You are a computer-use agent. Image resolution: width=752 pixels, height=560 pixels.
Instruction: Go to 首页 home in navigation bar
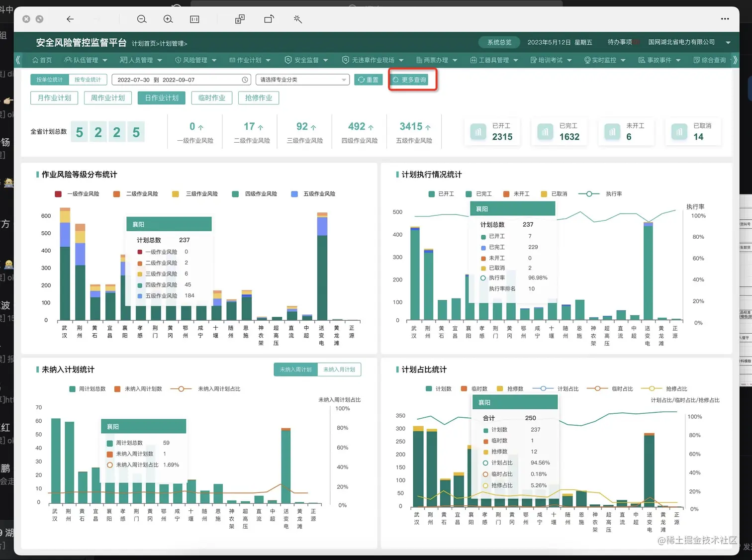coord(42,60)
